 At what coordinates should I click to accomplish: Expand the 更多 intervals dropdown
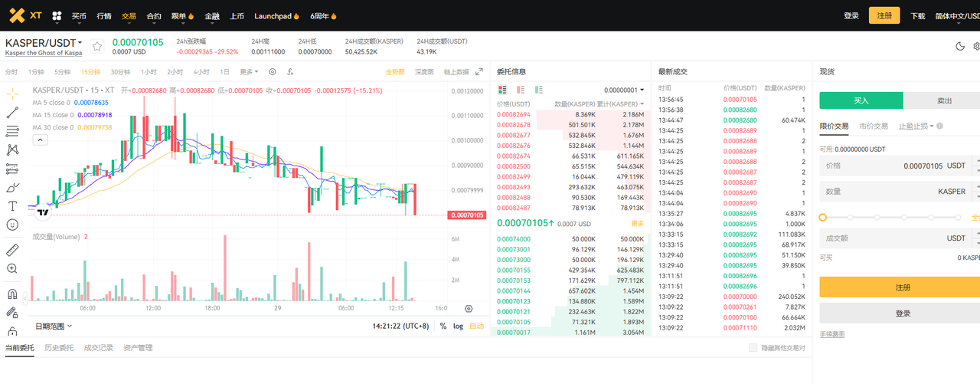[x=249, y=72]
